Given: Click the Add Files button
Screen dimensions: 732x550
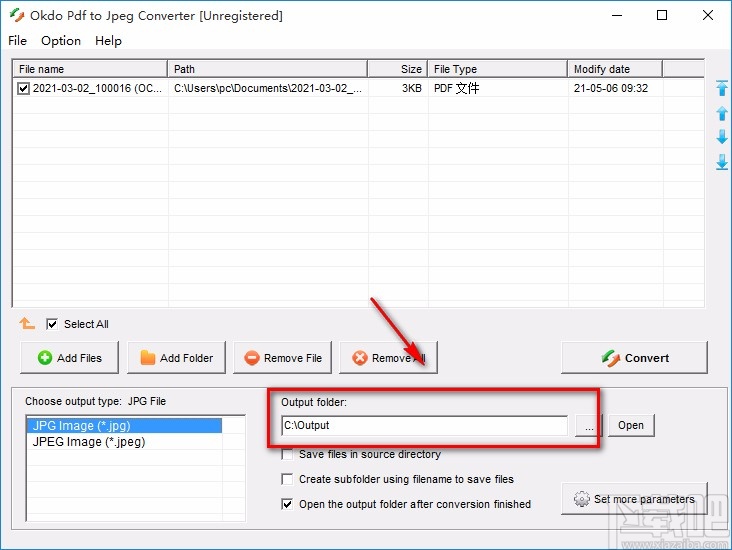Looking at the screenshot, I should tap(70, 358).
